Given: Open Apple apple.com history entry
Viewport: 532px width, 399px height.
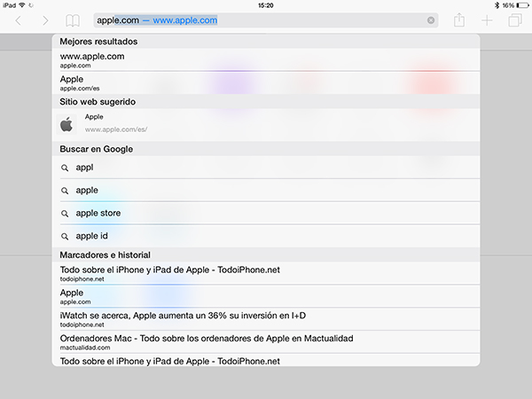Looking at the screenshot, I should [266, 296].
